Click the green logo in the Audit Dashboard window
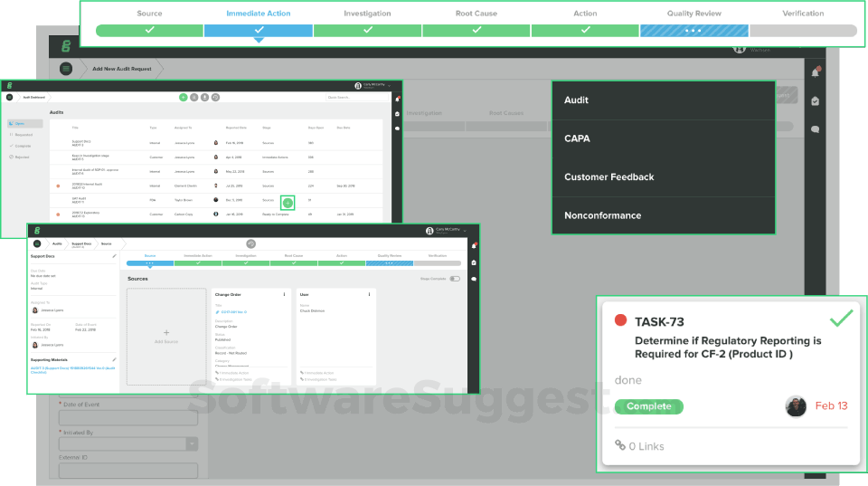The image size is (868, 486). [9, 86]
